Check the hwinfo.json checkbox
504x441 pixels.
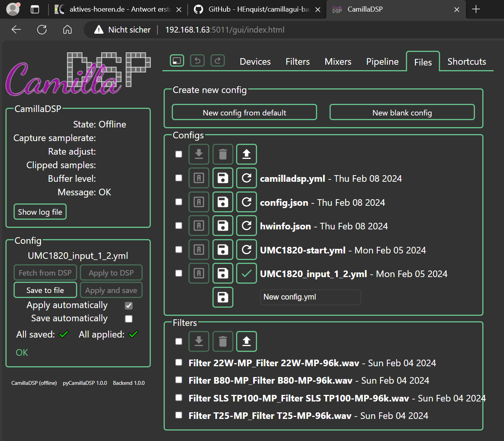coord(179,226)
